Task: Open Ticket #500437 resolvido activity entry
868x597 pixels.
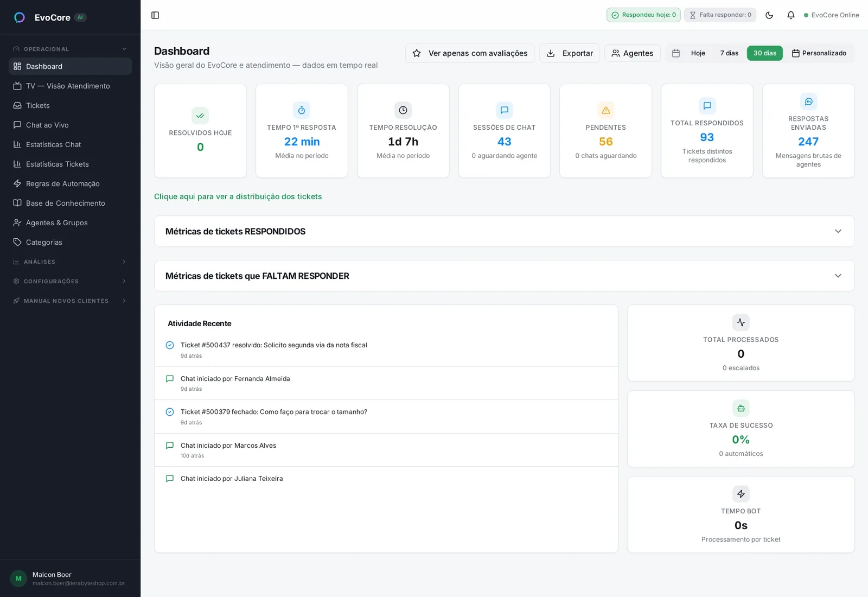Action: (386, 350)
